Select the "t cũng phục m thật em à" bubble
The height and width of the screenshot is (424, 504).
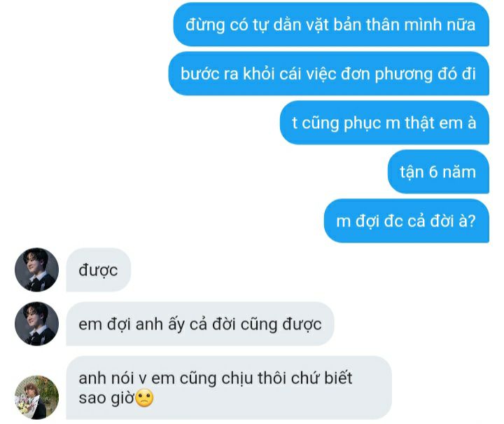384,123
